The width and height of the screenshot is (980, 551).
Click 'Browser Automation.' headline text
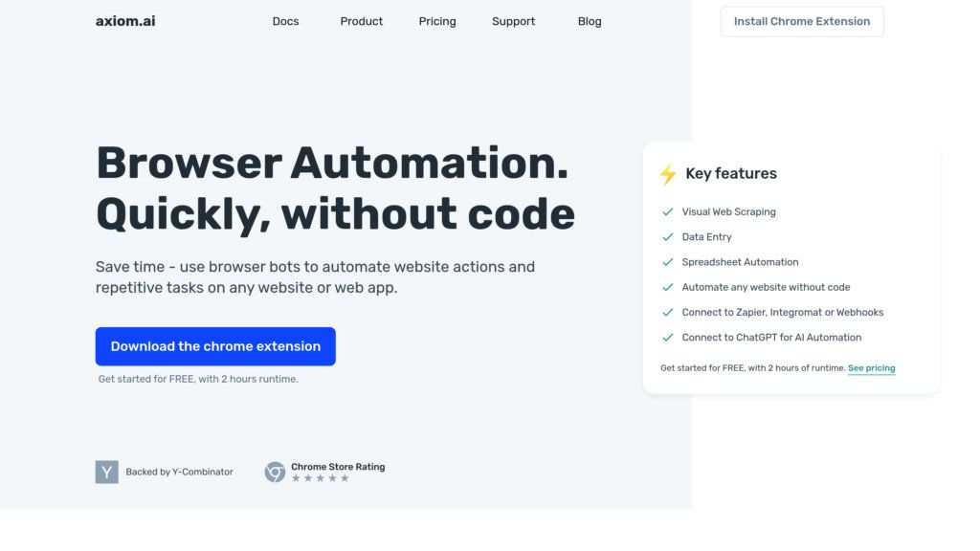[x=332, y=163]
